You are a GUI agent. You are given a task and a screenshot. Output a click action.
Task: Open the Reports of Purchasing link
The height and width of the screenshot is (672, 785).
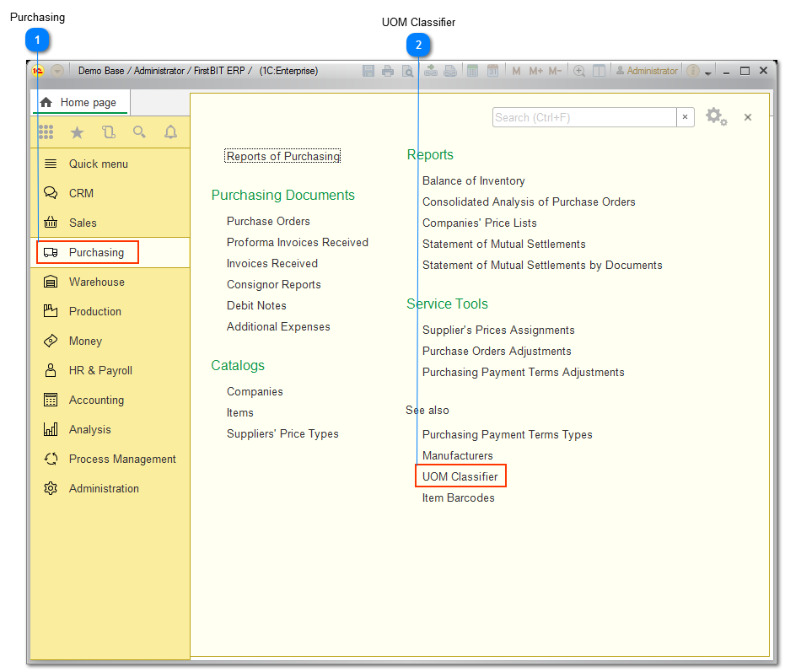click(x=282, y=155)
